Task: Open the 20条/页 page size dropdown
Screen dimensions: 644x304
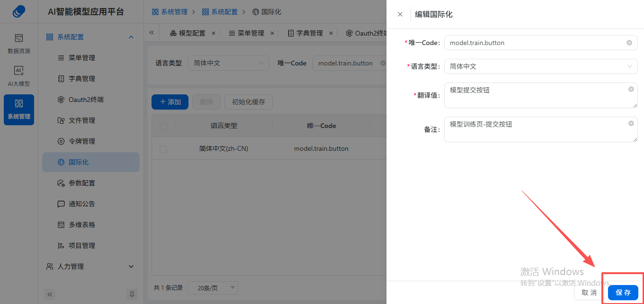Action: tap(213, 288)
